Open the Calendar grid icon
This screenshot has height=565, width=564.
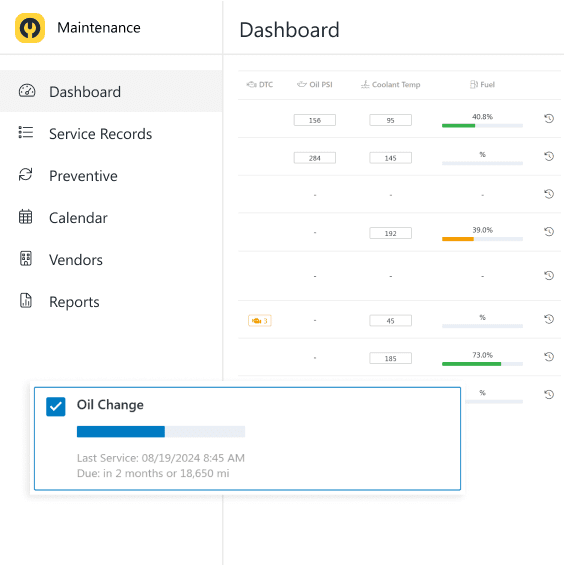coord(26,217)
